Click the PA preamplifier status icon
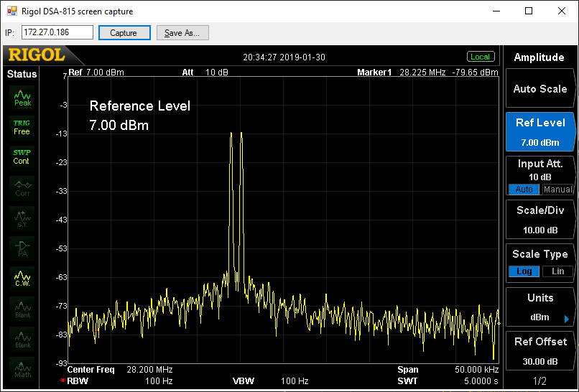The width and height of the screenshot is (579, 392). 22,248
